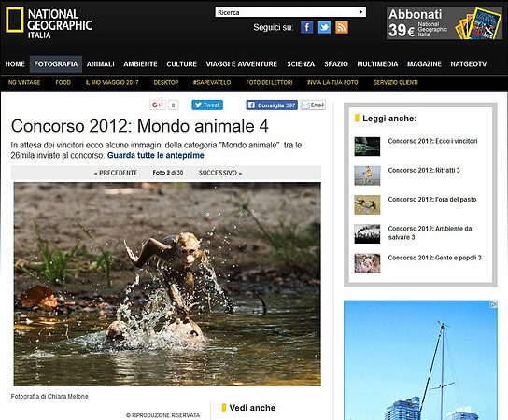Open IL MIO VIAGGIO 2017 link
Viewport: 508px width, 420px height.
point(112,82)
